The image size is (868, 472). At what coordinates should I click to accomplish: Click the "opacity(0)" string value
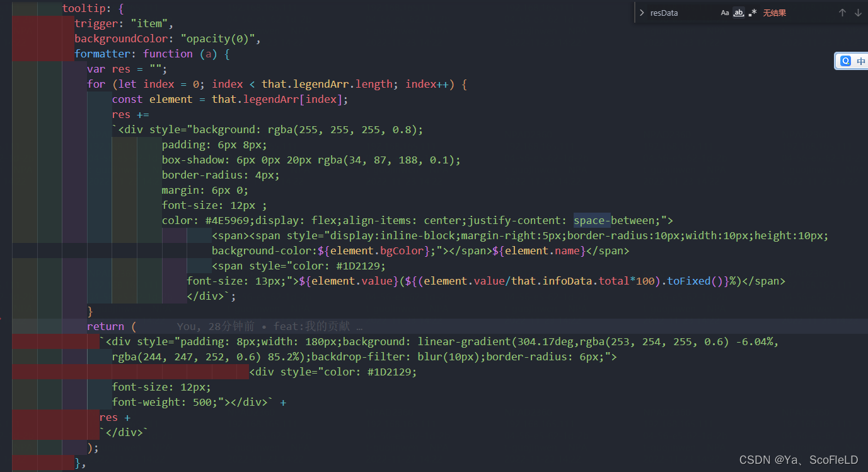pyautogui.click(x=218, y=38)
